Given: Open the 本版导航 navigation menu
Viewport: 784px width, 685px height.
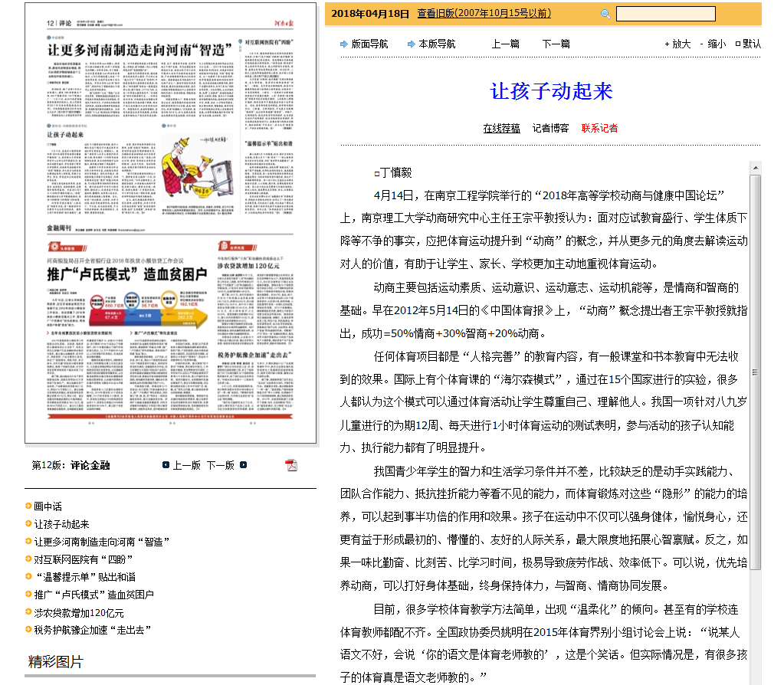Looking at the screenshot, I should tap(437, 44).
